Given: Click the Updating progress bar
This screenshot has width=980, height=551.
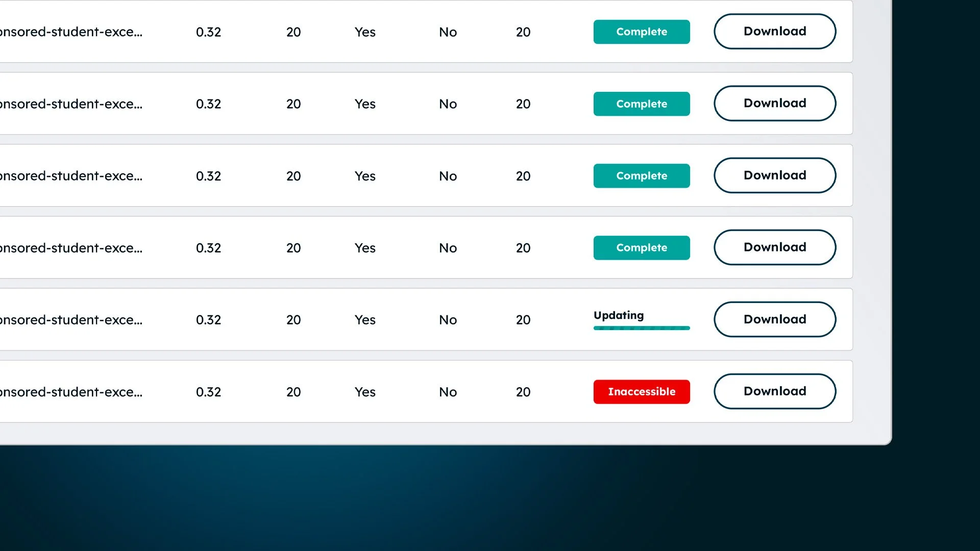Looking at the screenshot, I should [641, 328].
